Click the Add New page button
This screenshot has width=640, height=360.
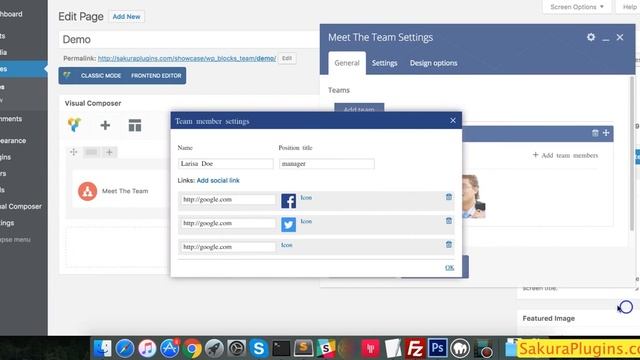[127, 17]
